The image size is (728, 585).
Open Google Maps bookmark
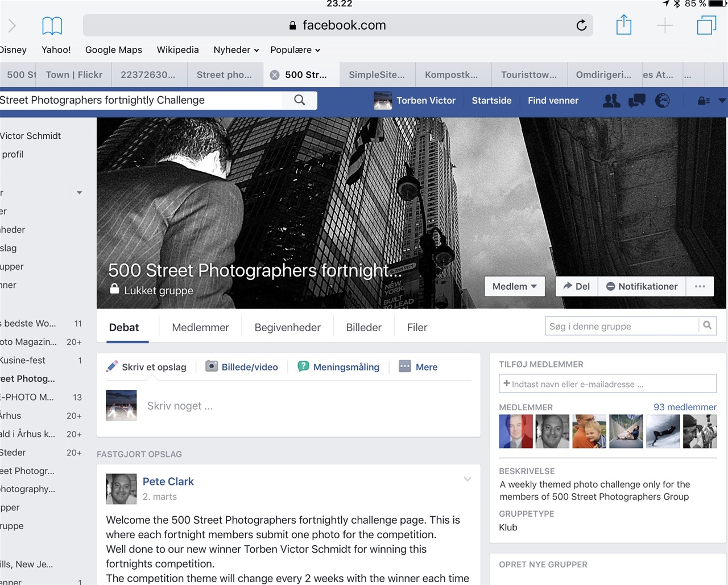point(114,50)
